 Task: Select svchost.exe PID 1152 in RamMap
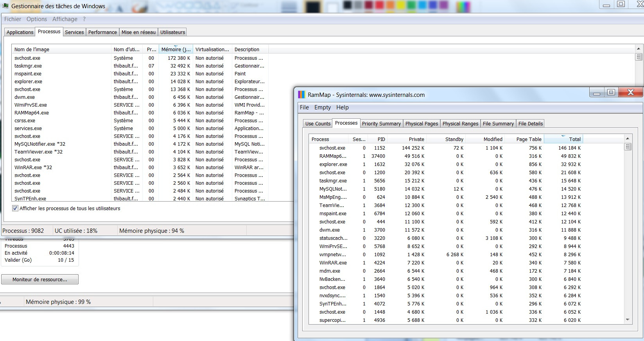tap(446, 148)
